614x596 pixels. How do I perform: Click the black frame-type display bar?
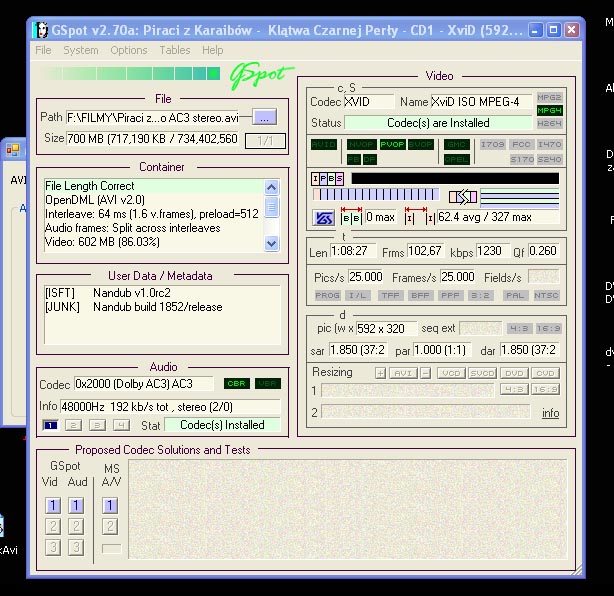(455, 179)
